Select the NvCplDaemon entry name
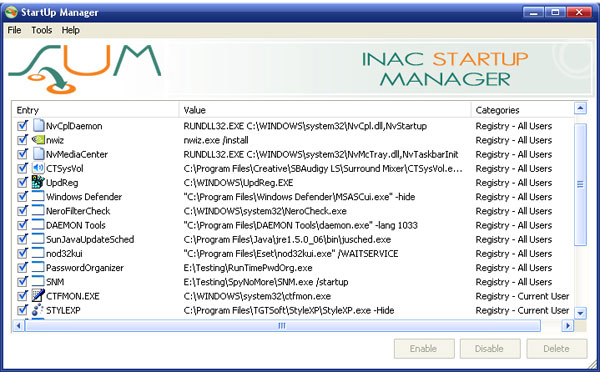This screenshot has width=600, height=372. tap(74, 126)
